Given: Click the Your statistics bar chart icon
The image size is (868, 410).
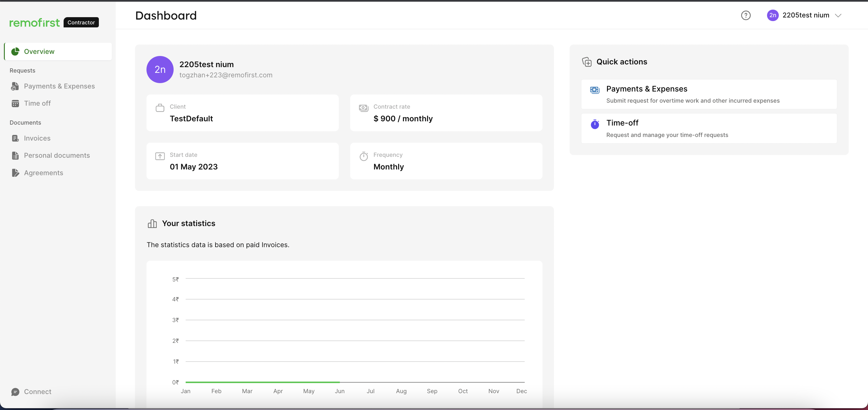Looking at the screenshot, I should 152,224.
